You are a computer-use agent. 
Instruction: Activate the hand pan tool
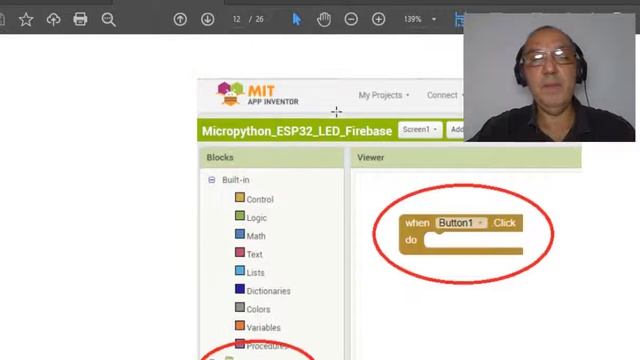[x=324, y=19]
